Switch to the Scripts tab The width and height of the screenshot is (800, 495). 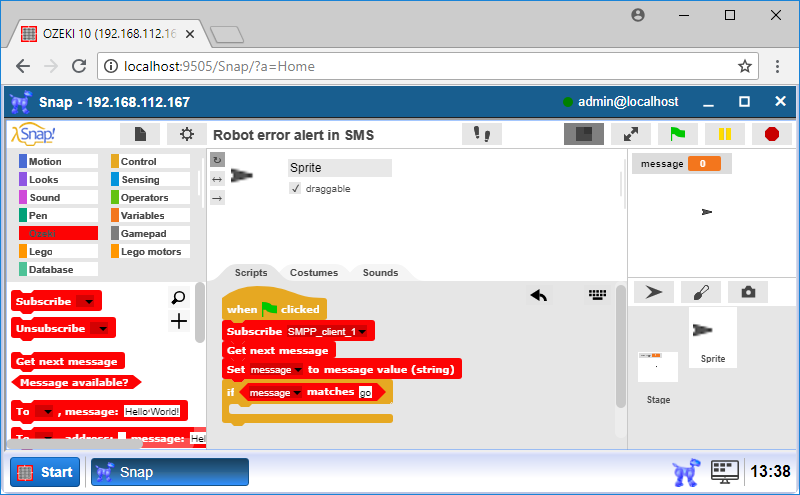[251, 273]
